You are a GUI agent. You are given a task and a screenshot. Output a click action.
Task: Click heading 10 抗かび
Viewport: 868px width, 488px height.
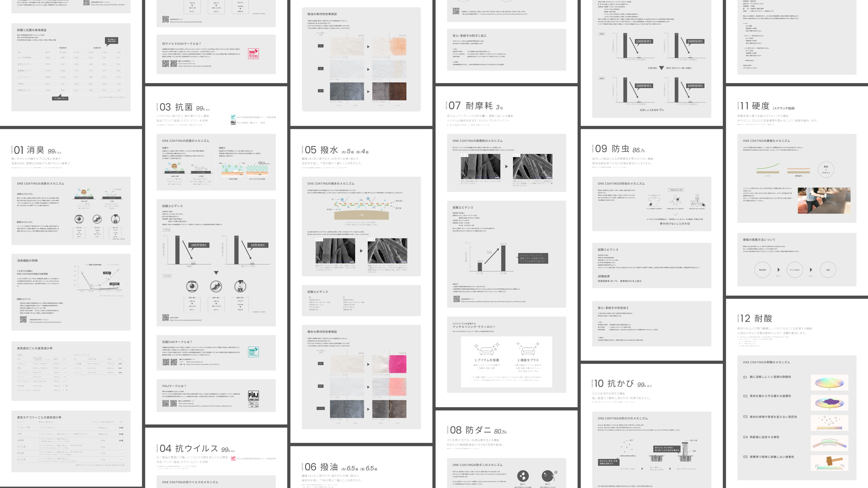point(614,383)
